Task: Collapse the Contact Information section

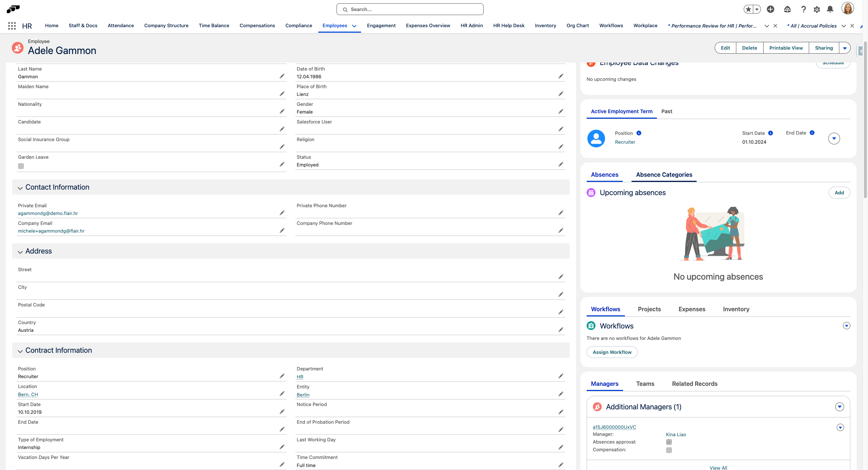Action: point(20,188)
